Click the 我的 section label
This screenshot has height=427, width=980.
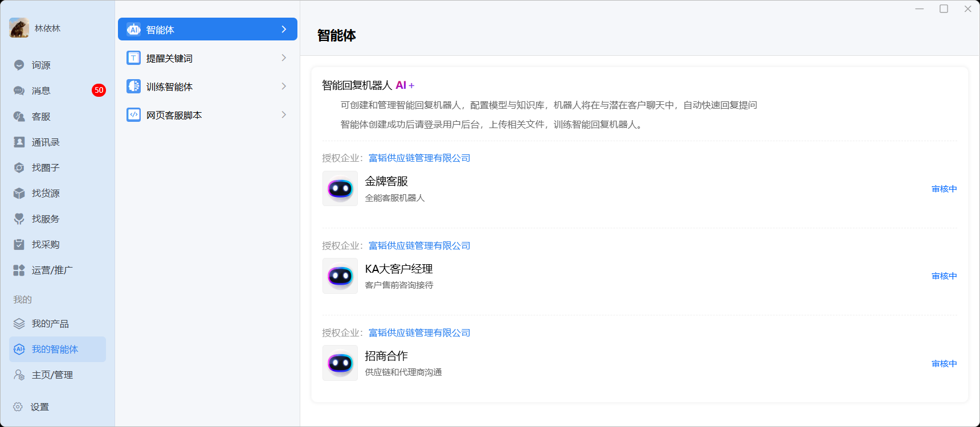click(x=23, y=299)
